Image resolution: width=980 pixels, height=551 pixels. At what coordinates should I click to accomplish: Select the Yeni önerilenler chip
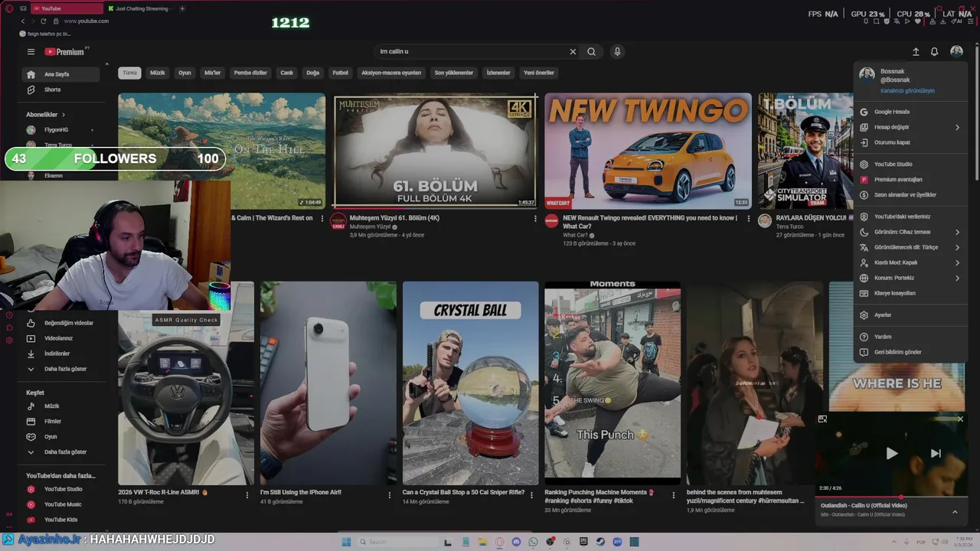click(x=539, y=73)
